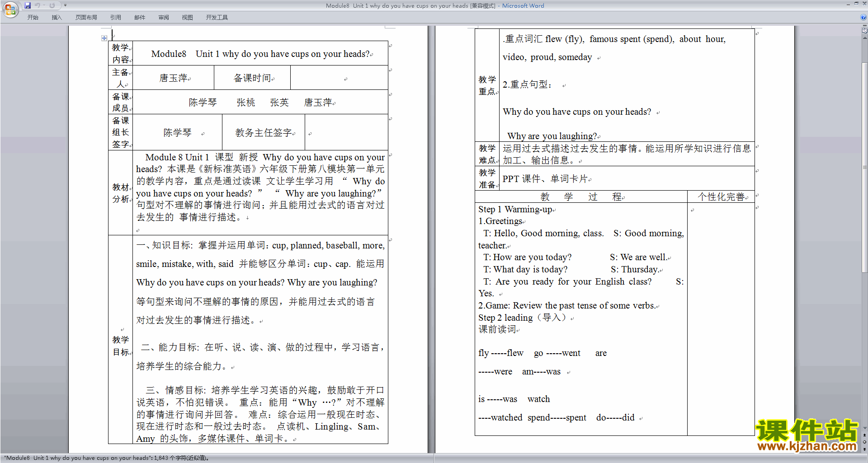868x463 pixels.
Task: Click the 个性化完善 column header
Action: (x=721, y=196)
